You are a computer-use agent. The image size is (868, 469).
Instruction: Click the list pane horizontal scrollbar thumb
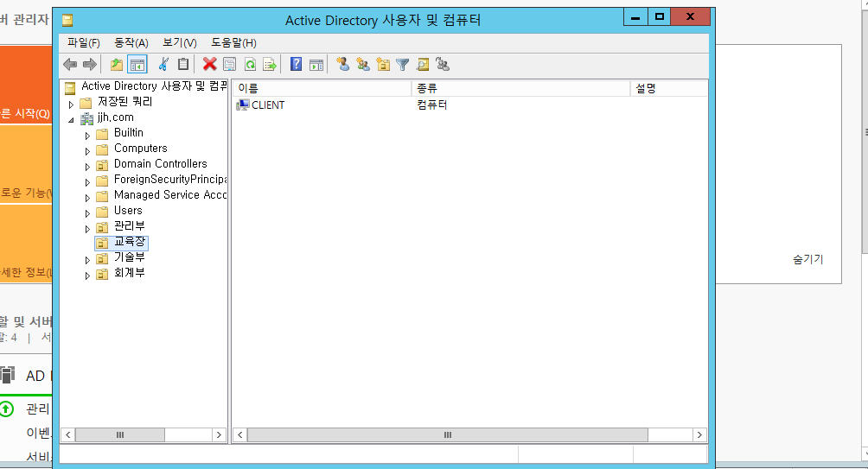(447, 434)
